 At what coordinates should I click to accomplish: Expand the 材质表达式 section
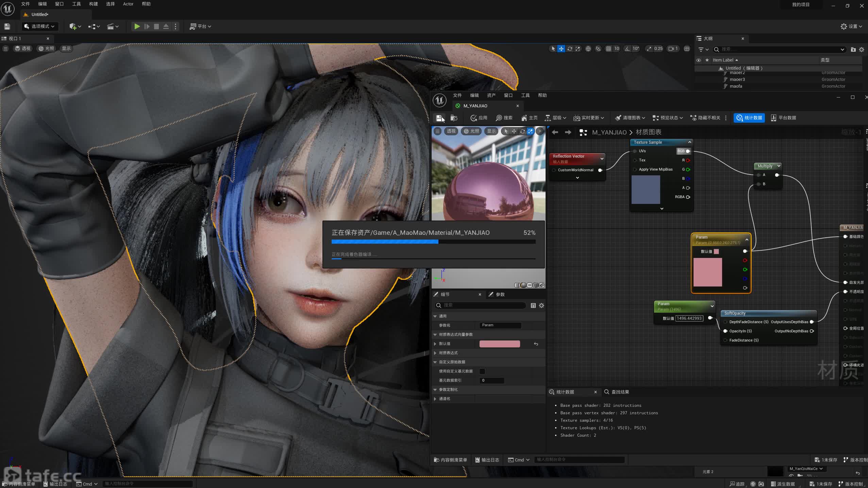435,353
